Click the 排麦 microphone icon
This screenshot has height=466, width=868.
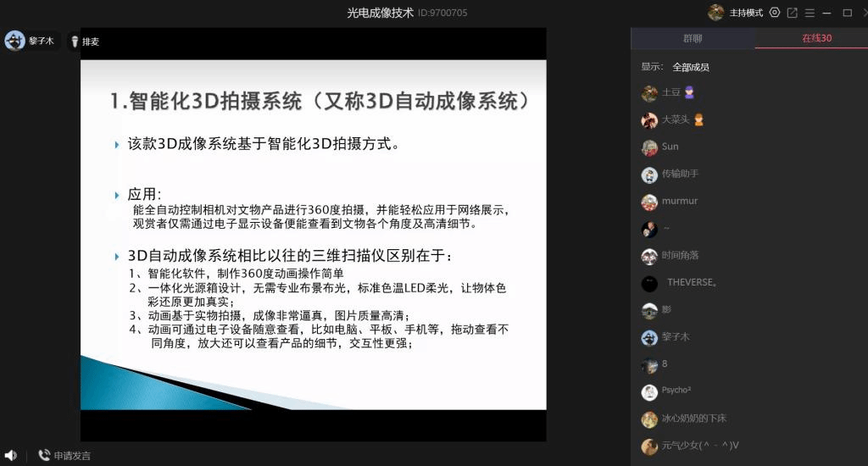75,42
